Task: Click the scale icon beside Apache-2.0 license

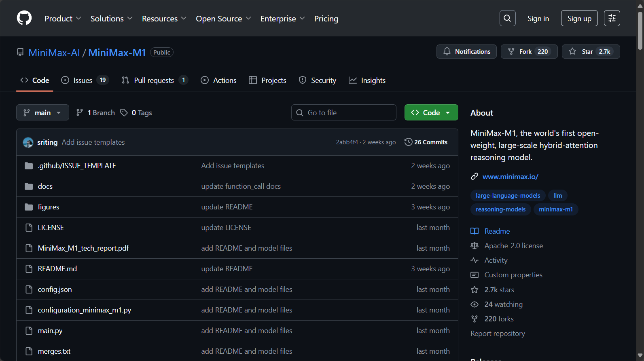Action: point(475,246)
